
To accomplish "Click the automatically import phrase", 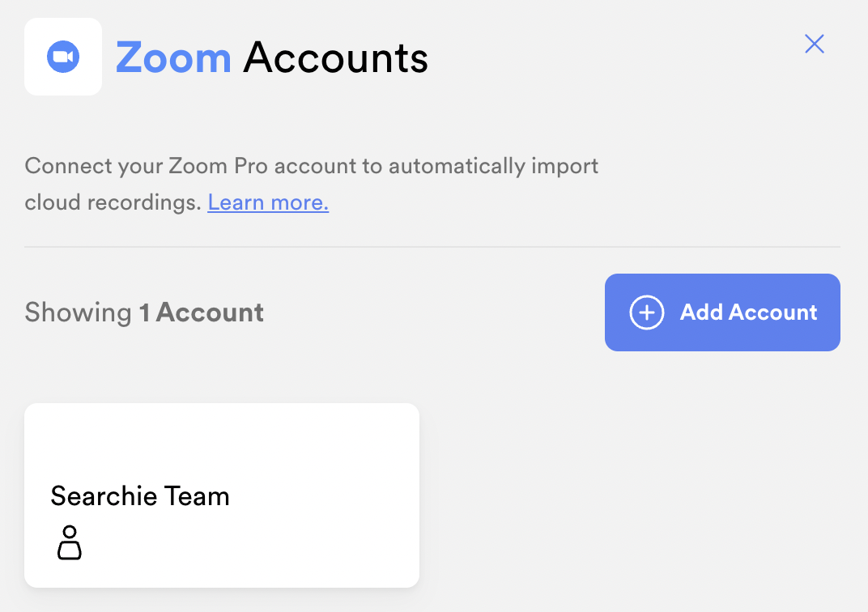I will coord(493,166).
